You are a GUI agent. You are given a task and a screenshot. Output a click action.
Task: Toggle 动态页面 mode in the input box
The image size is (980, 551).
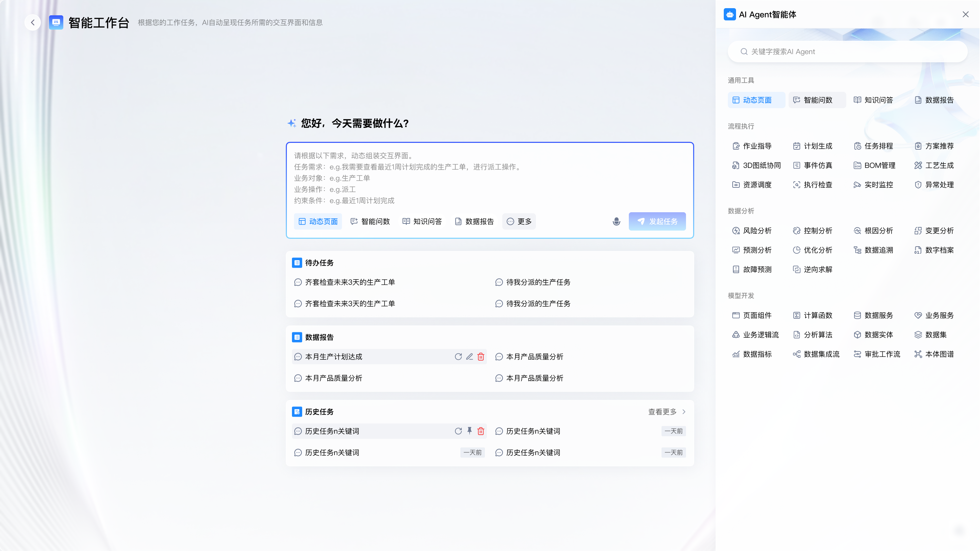pyautogui.click(x=318, y=221)
